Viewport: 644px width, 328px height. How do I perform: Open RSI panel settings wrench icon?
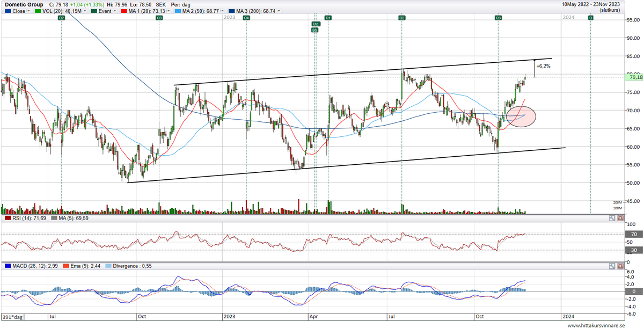[612, 218]
